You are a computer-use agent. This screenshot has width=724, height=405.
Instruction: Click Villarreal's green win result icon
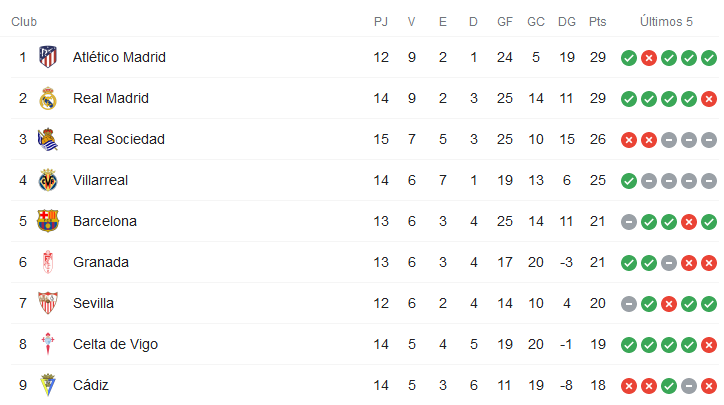[628, 181]
